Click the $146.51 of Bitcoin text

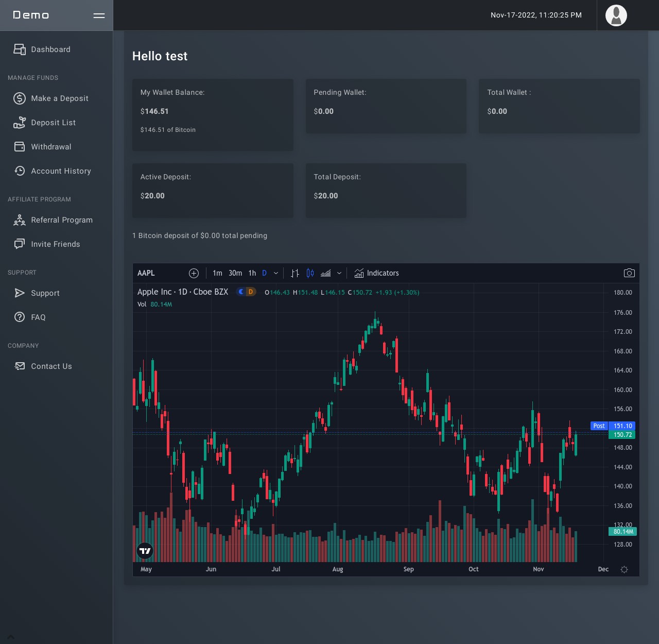(x=168, y=130)
